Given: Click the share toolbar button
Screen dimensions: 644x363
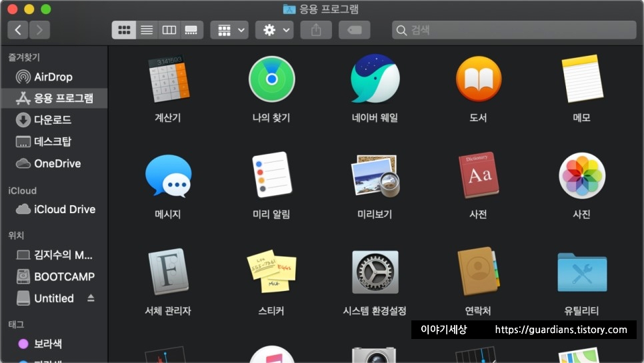Looking at the screenshot, I should coord(316,30).
